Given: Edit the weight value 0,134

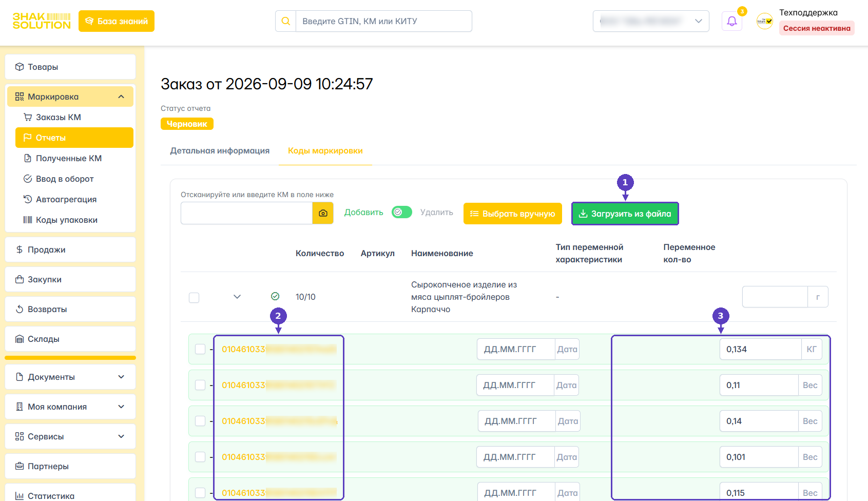Looking at the screenshot, I should (x=760, y=349).
